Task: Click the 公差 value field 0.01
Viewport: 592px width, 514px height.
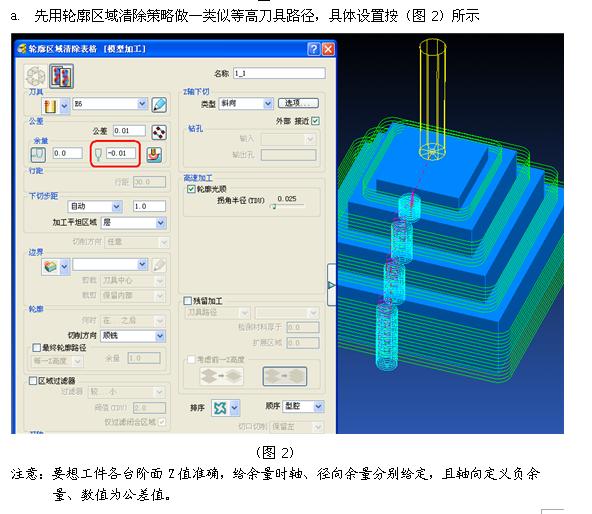Action: [x=129, y=131]
